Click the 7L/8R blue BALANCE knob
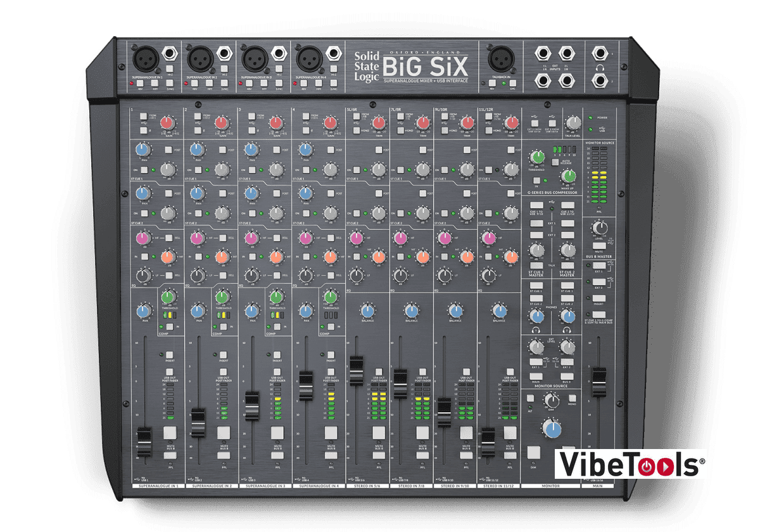 point(411,310)
